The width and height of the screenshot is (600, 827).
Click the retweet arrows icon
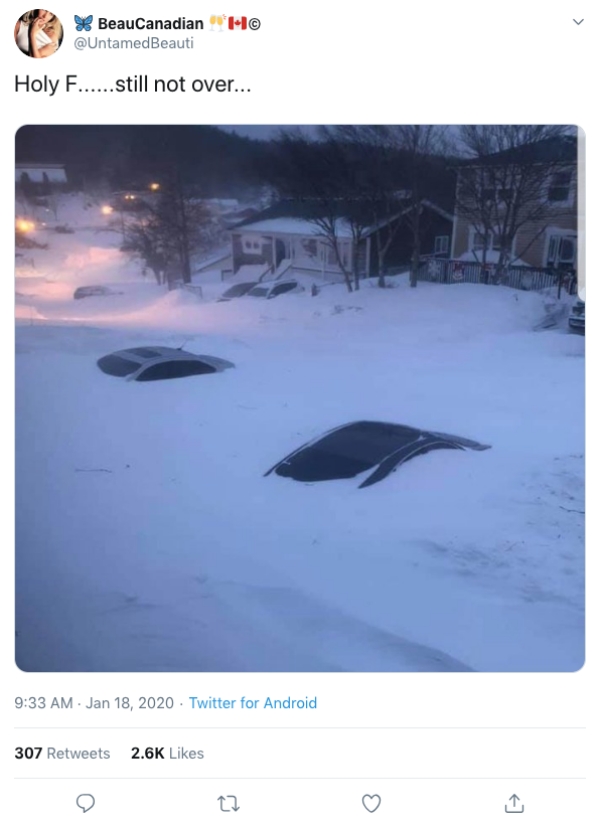click(228, 804)
